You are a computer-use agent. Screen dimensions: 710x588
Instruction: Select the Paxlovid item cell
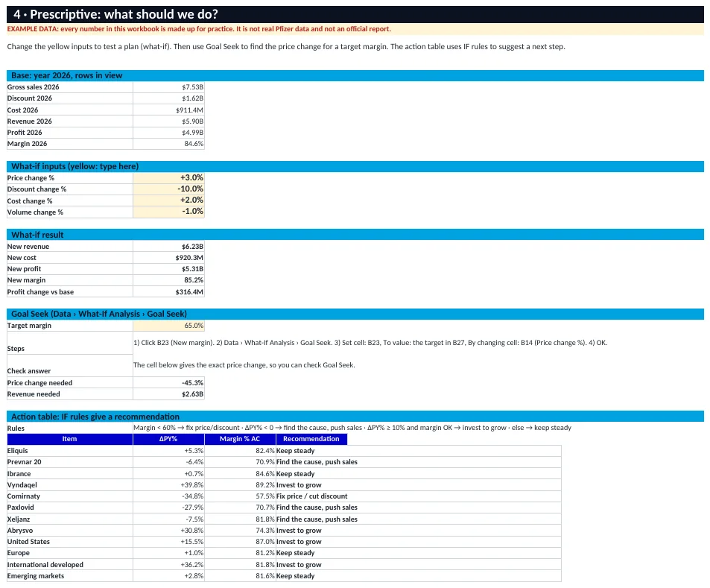pos(70,508)
